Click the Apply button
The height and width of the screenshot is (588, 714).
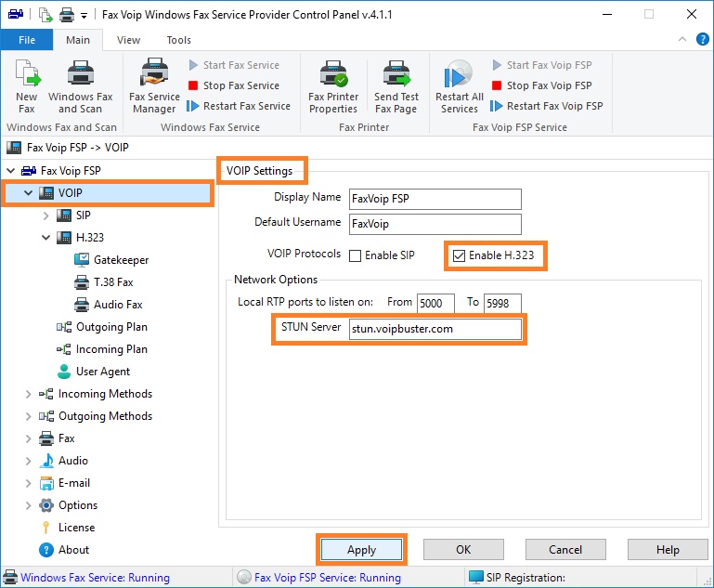tap(361, 550)
